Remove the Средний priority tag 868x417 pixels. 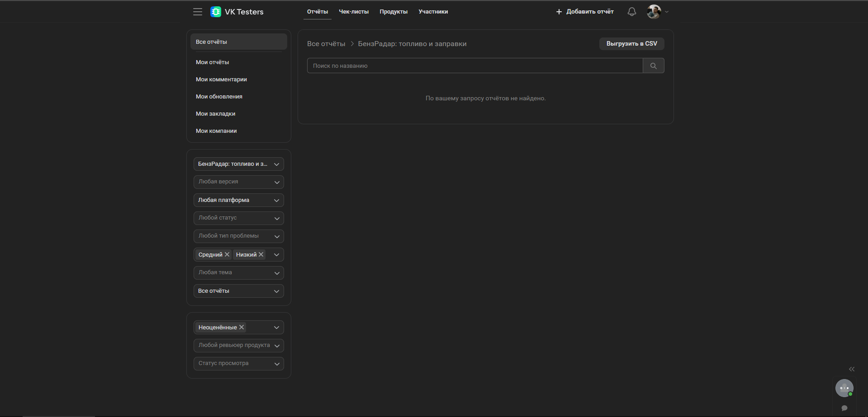[x=227, y=255]
